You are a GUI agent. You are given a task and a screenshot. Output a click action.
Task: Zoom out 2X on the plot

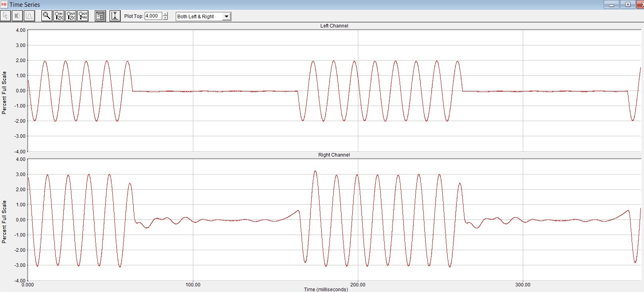click(71, 16)
